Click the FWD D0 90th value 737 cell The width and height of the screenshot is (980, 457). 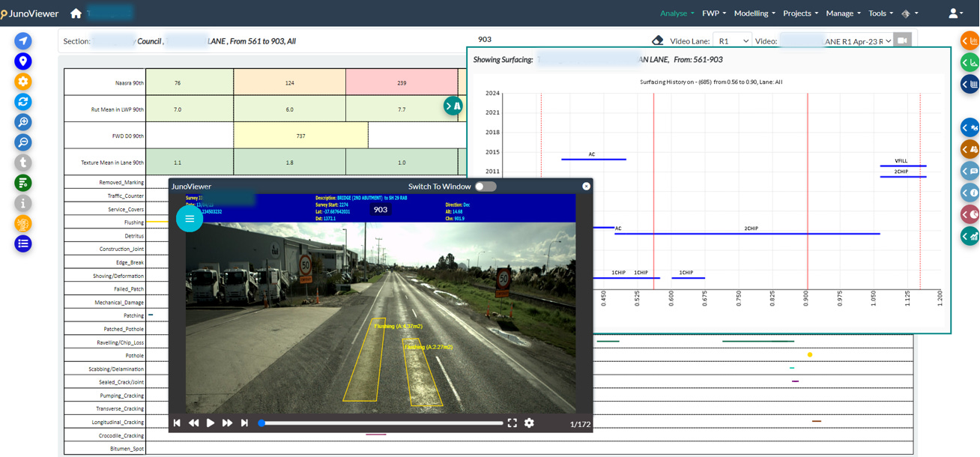coord(301,136)
